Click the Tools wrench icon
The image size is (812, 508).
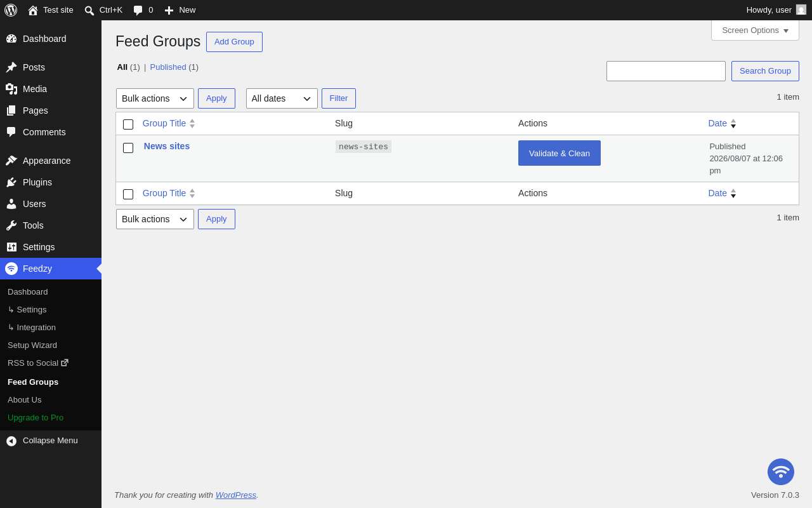click(x=11, y=225)
